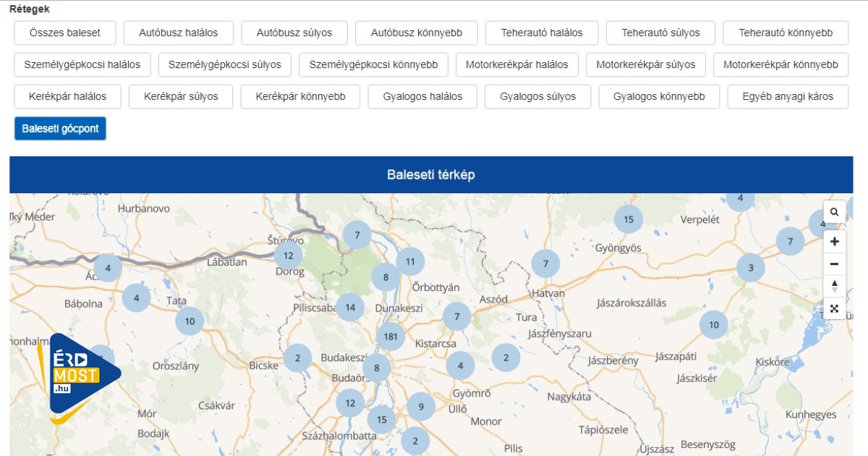This screenshot has height=456, width=868.
Task: Select the Autóbusz halálos layer
Action: (x=178, y=33)
